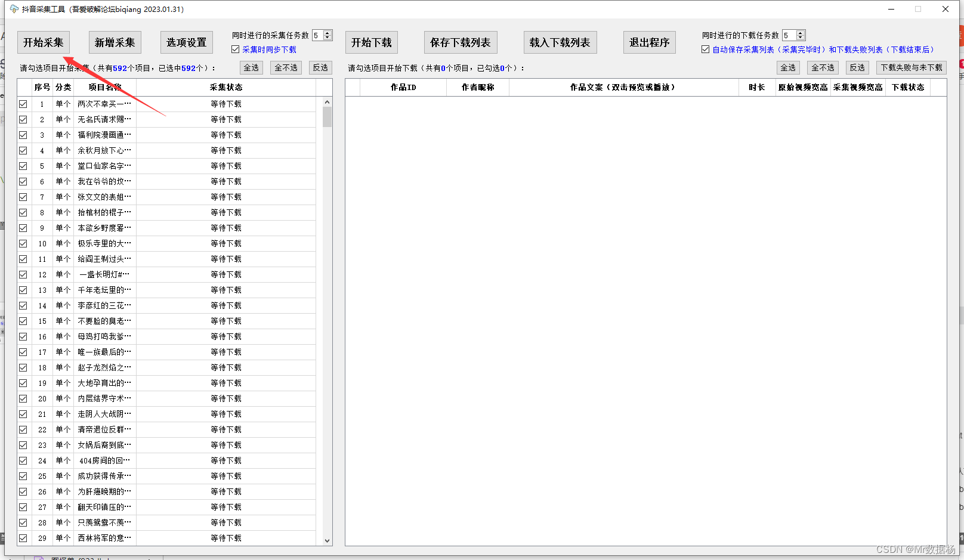Viewport: 964px width, 560px height.
Task: Click the 作品ID column header
Action: click(x=403, y=87)
